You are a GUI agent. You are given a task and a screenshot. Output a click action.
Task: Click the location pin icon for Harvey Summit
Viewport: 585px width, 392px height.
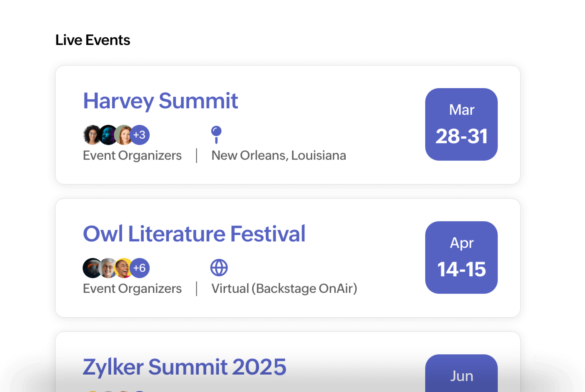[216, 135]
